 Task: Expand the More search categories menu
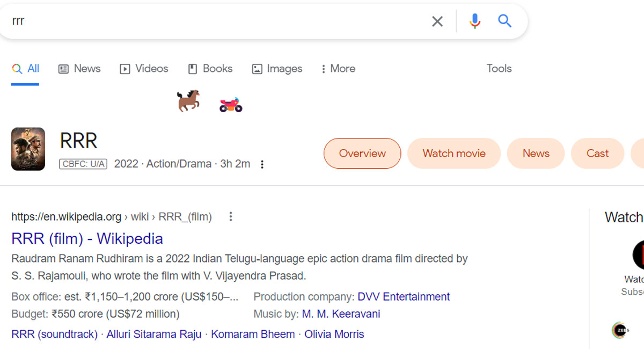point(338,69)
